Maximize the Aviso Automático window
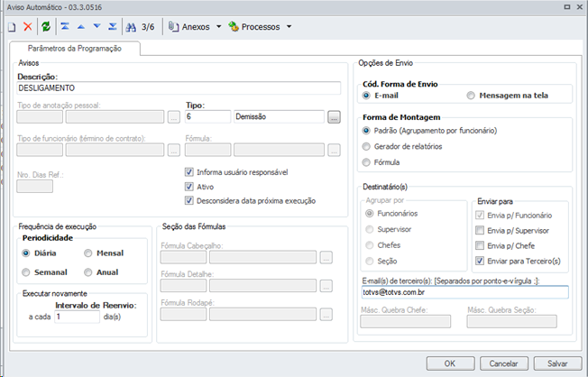Screen dimensions: 588x377 coord(567,6)
